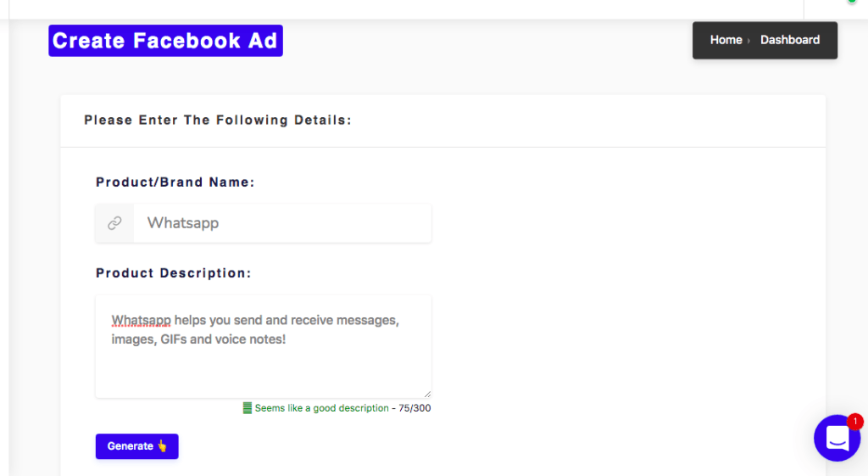The height and width of the screenshot is (476, 868).
Task: Click the green bars description quality icon
Action: (248, 408)
